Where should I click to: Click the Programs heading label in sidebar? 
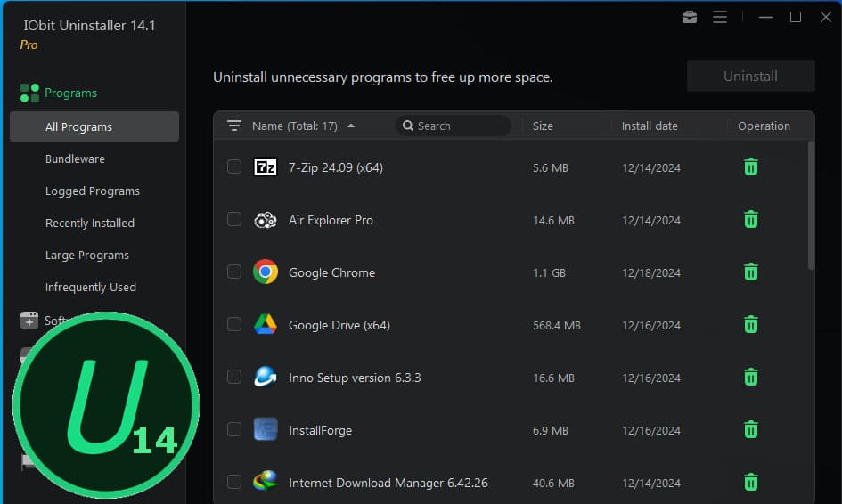71,93
